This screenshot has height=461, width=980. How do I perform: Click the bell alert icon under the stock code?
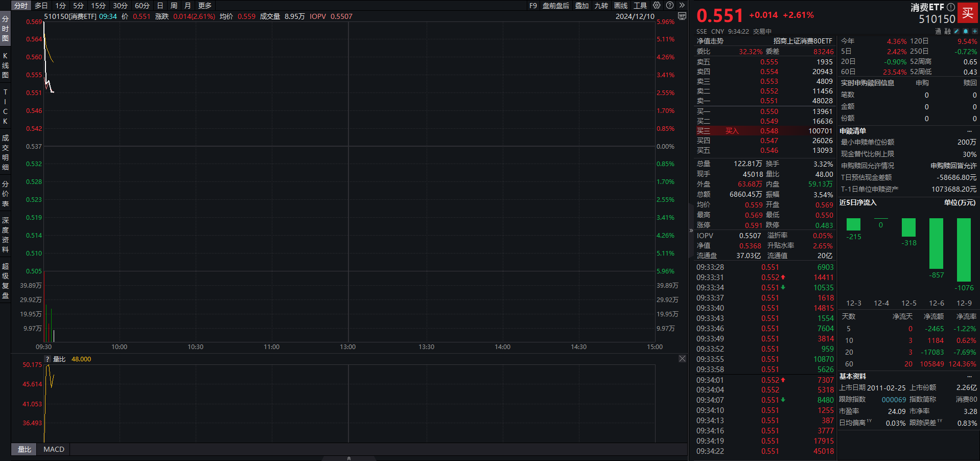(x=966, y=31)
